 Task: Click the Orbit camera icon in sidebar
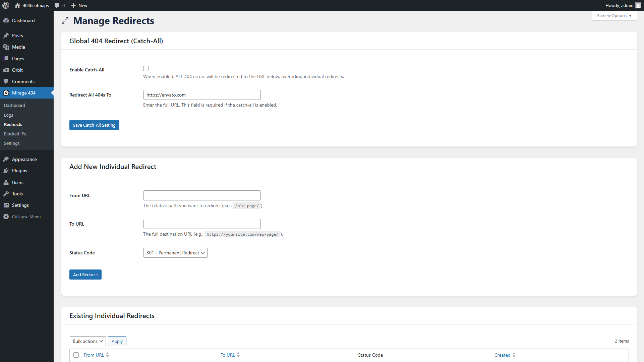pyautogui.click(x=6, y=70)
